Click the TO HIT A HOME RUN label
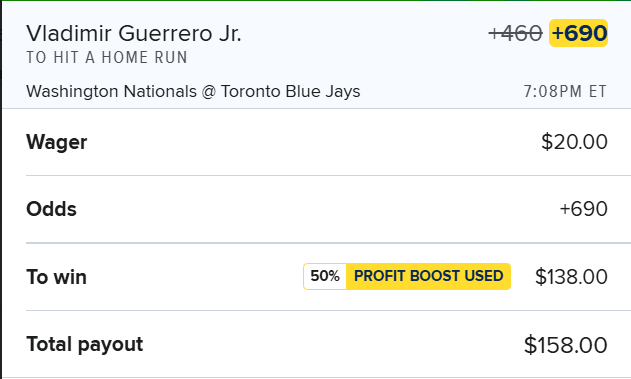The image size is (631, 379). [107, 58]
